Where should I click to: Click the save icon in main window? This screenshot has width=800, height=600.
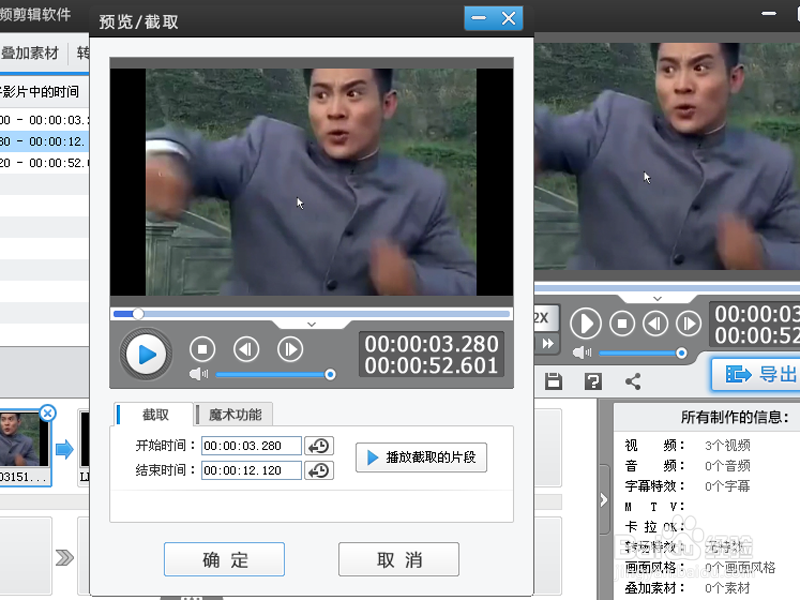[x=554, y=381]
